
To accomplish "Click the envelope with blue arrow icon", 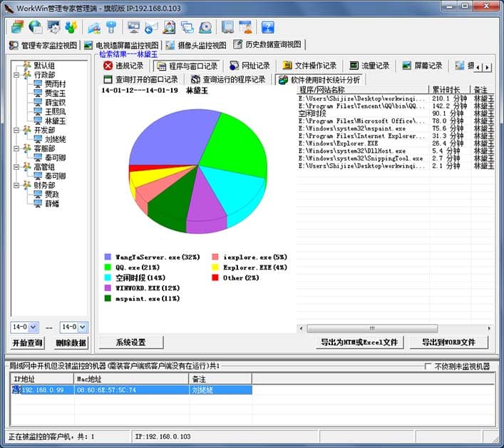I will (x=151, y=27).
